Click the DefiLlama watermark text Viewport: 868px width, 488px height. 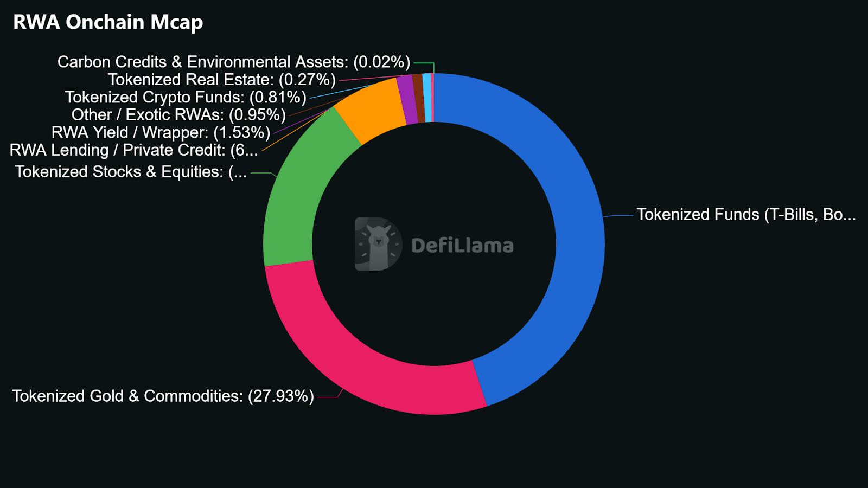point(462,246)
